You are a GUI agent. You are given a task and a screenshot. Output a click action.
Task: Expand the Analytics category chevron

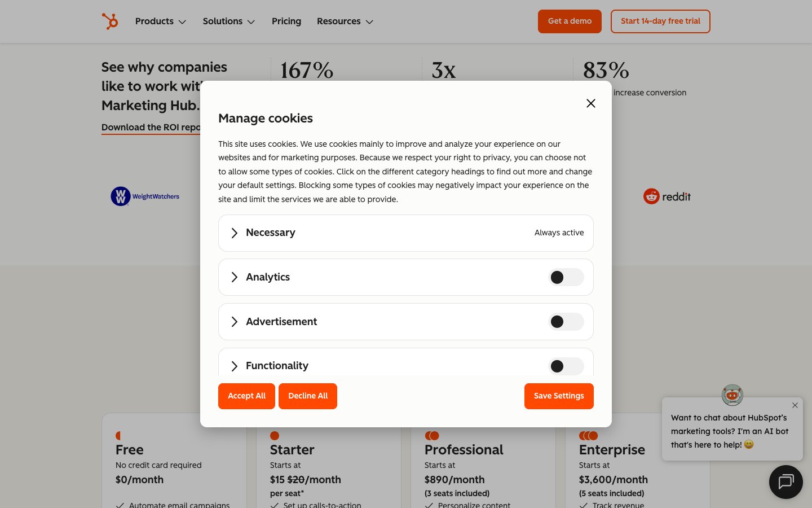[x=235, y=277]
